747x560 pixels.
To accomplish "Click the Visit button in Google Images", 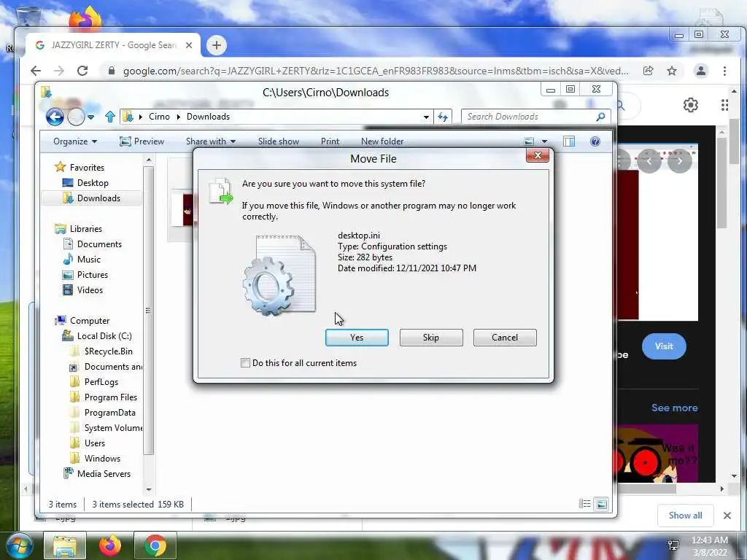I will [x=664, y=346].
